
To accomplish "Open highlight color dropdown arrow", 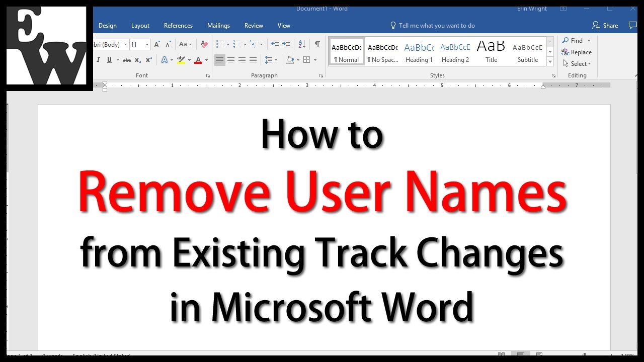I will coord(189,60).
